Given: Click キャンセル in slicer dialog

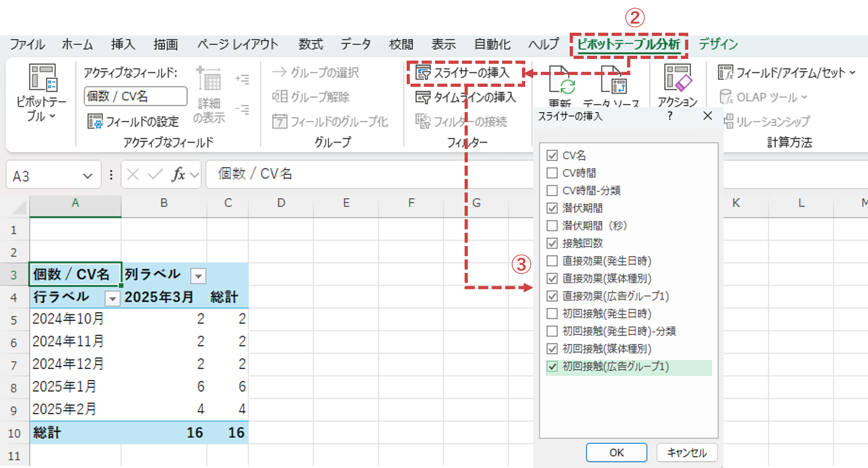Looking at the screenshot, I should pyautogui.click(x=687, y=452).
